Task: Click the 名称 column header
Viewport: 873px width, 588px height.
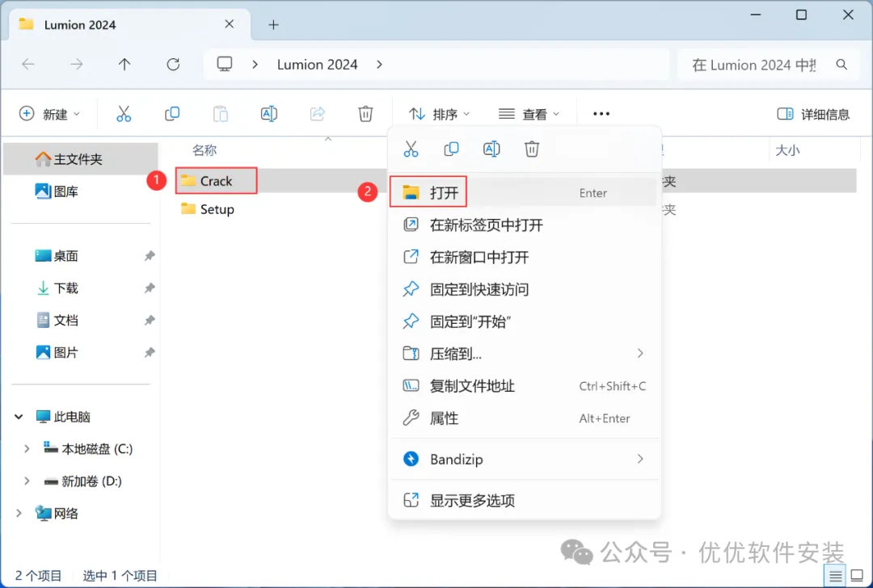Action: coord(205,150)
